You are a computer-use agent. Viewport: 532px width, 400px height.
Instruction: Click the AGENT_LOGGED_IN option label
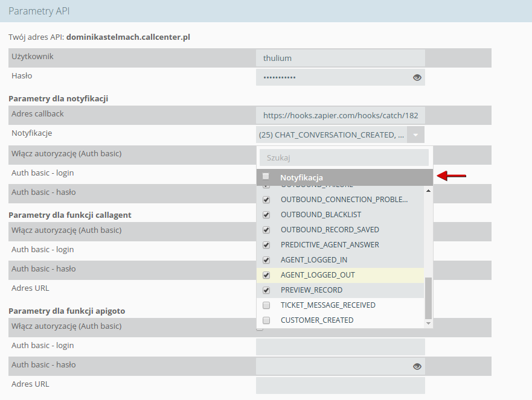point(314,260)
